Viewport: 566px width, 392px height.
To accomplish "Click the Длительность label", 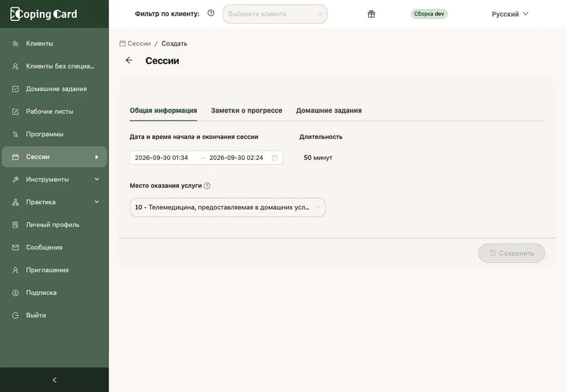I will click(321, 137).
